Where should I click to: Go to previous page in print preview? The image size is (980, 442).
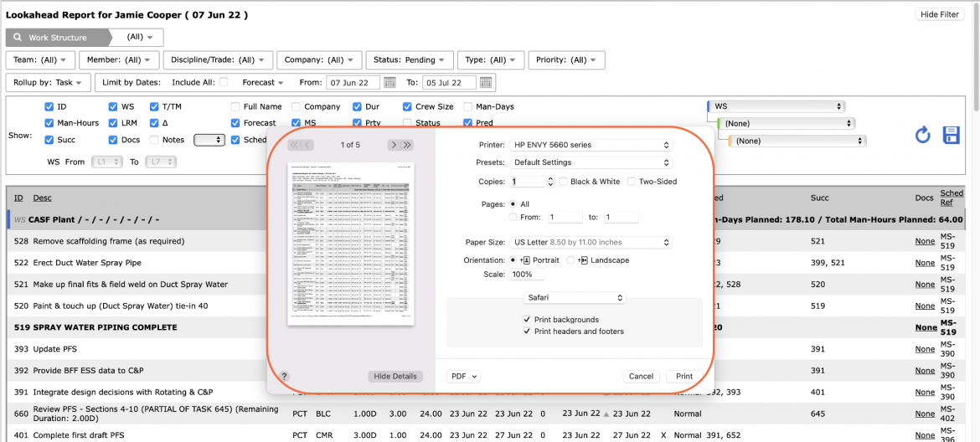click(307, 145)
